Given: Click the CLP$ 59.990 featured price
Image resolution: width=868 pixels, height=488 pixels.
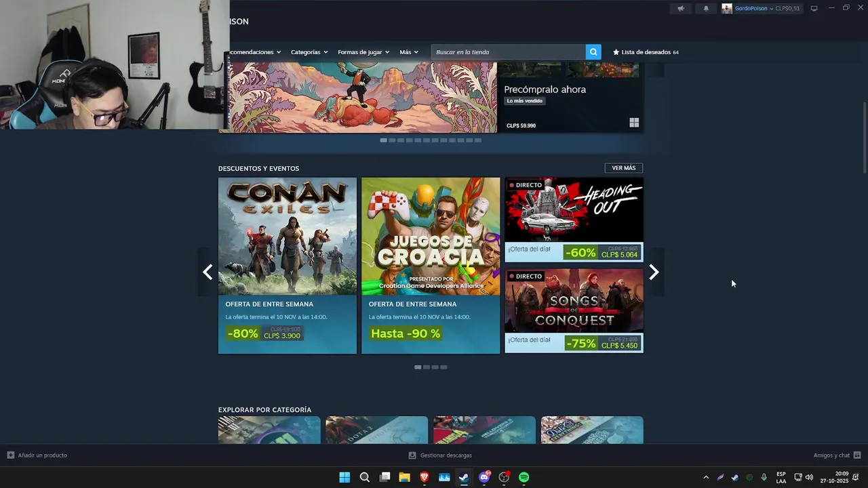Looking at the screenshot, I should [521, 125].
